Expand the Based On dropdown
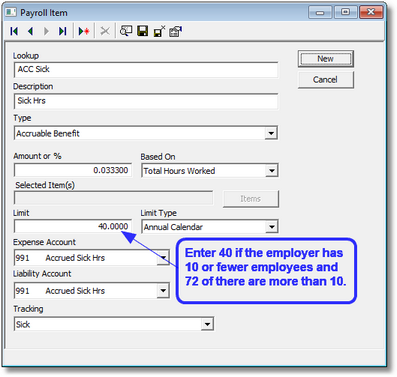 point(271,171)
